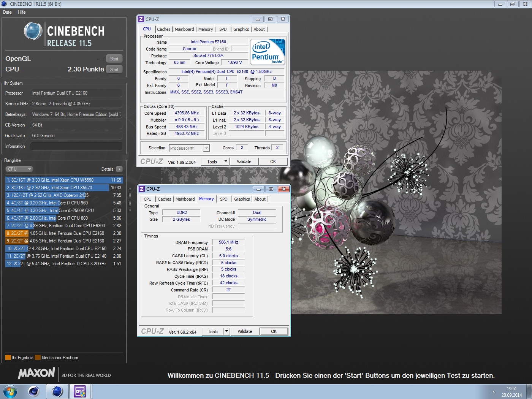Image resolution: width=532 pixels, height=399 pixels.
Task: Click Tools button in top CPU-Z
Action: 212,161
